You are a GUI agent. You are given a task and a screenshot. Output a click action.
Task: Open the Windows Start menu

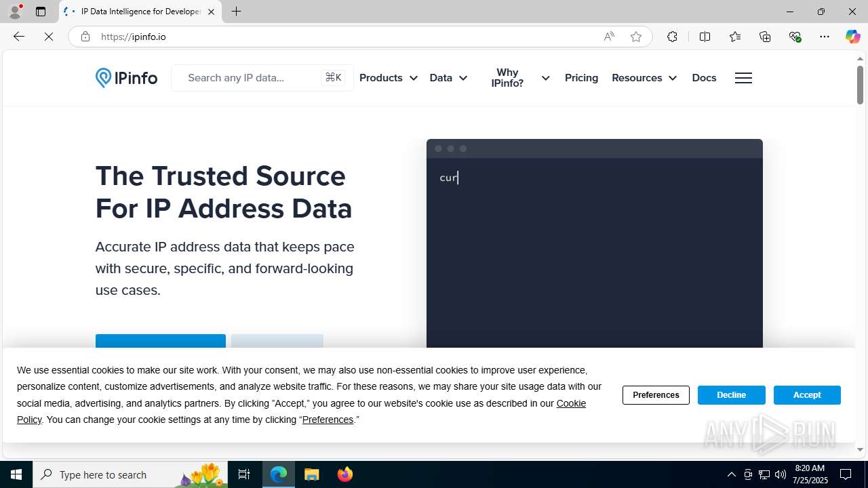point(16,474)
